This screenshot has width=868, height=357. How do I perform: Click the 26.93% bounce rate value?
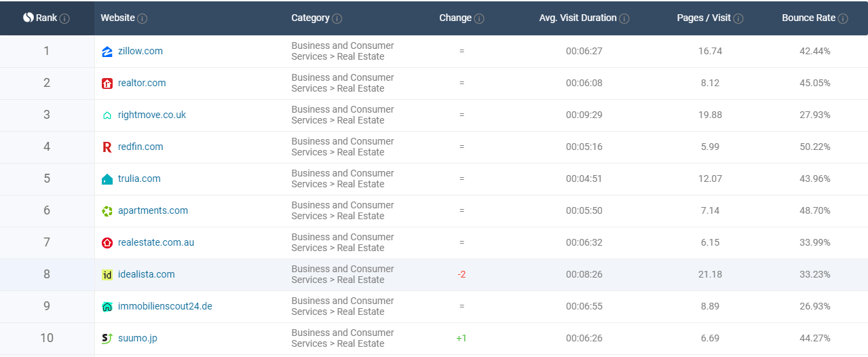click(x=815, y=306)
